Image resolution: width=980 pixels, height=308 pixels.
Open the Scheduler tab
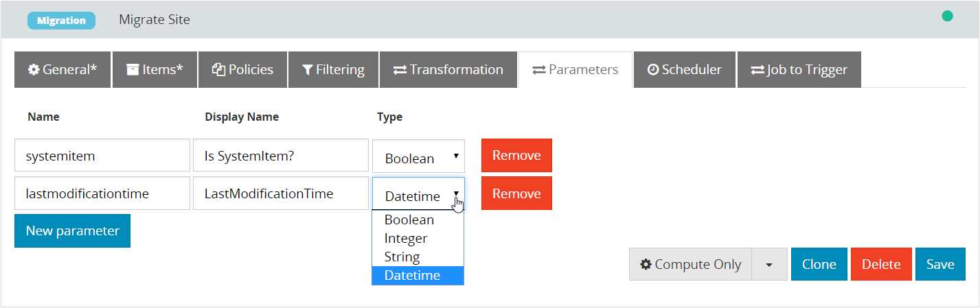(x=685, y=69)
